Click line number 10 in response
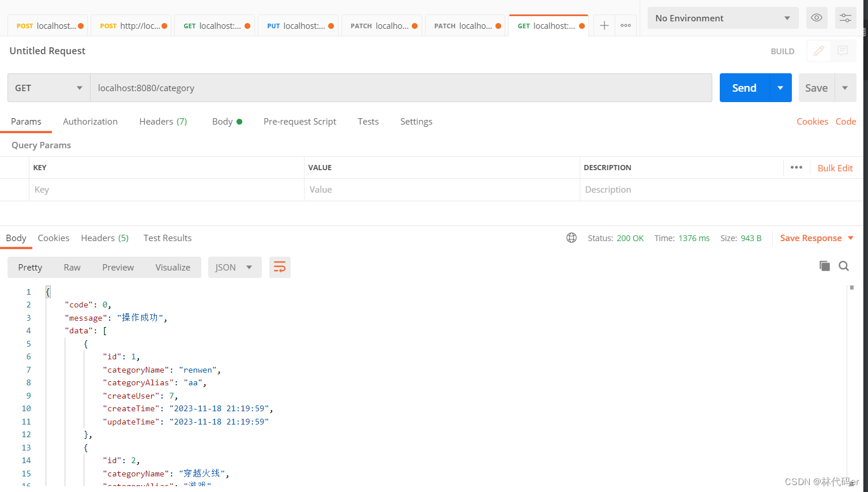The image size is (868, 492). (x=27, y=408)
